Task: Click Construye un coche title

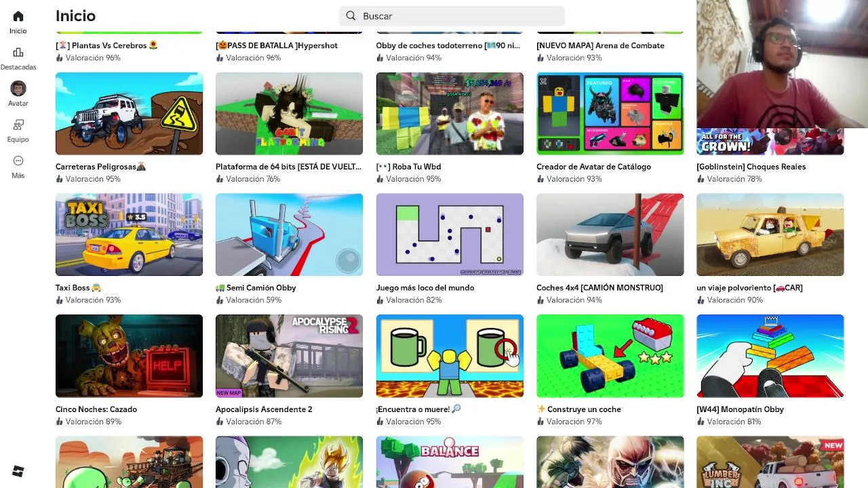Action: tap(578, 409)
